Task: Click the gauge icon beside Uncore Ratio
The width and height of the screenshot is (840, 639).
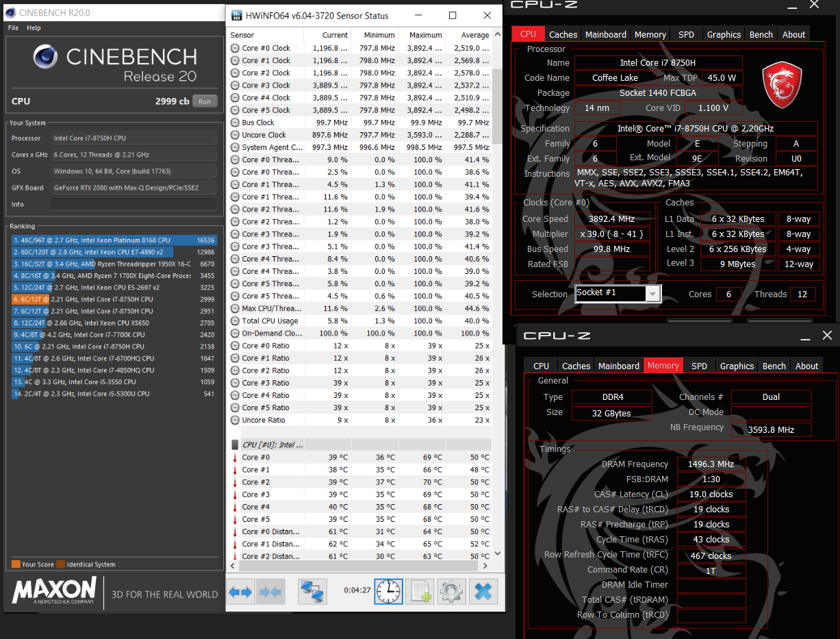Action: pyautogui.click(x=235, y=420)
